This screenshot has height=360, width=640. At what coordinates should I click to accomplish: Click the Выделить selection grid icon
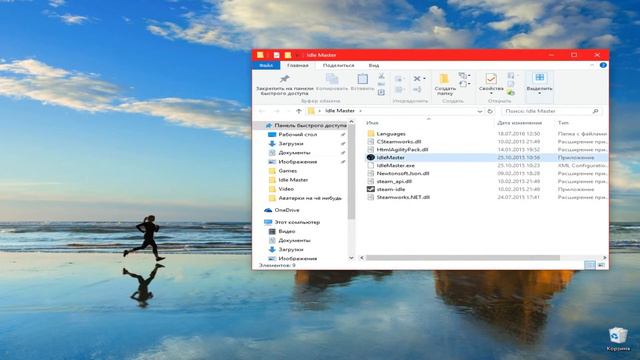[540, 78]
